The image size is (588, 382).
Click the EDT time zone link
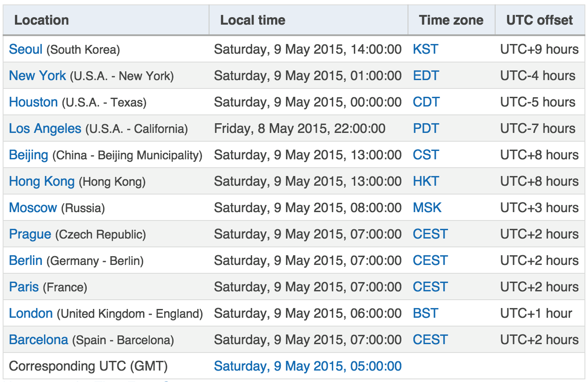426,76
